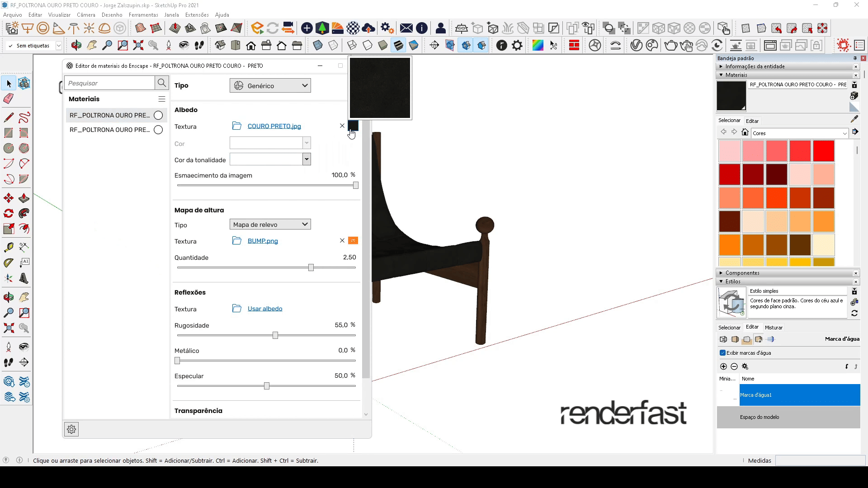Open the COURO PRETO.jpg texture link
The height and width of the screenshot is (488, 868).
coord(274,127)
